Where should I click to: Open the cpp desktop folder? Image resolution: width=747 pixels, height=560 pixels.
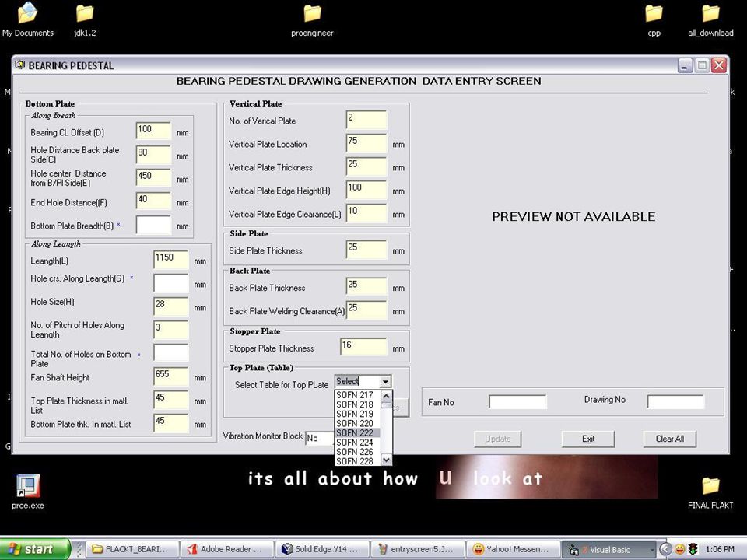pyautogui.click(x=654, y=19)
